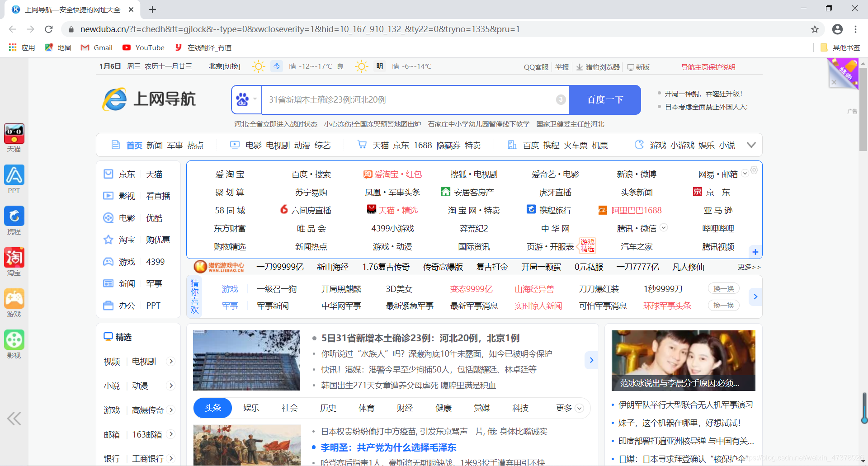Switch to 新版 layout
The height and width of the screenshot is (466, 868).
click(x=638, y=67)
